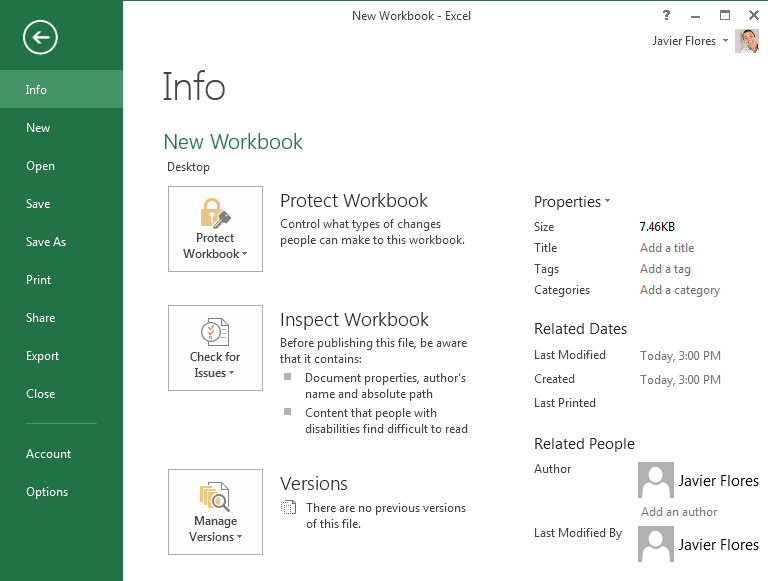Open the Account page in sidebar
Screen dimensions: 768x581
48,454
